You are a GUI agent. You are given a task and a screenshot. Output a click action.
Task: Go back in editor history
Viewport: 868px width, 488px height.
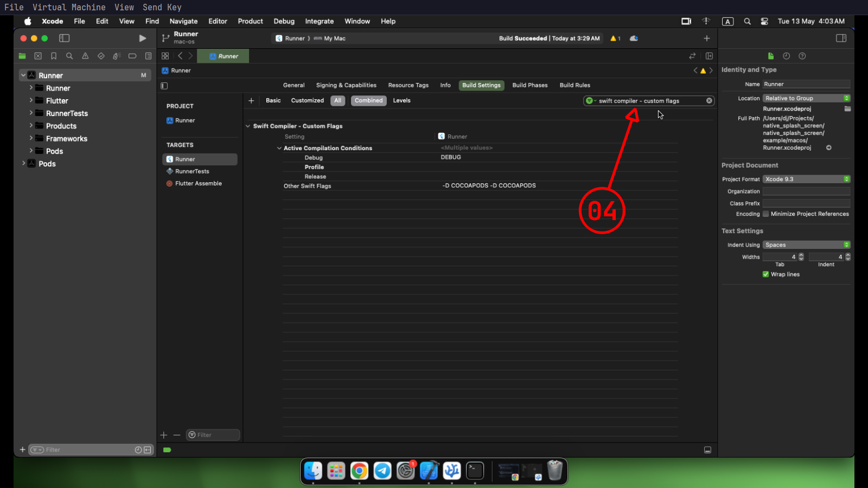pyautogui.click(x=180, y=56)
